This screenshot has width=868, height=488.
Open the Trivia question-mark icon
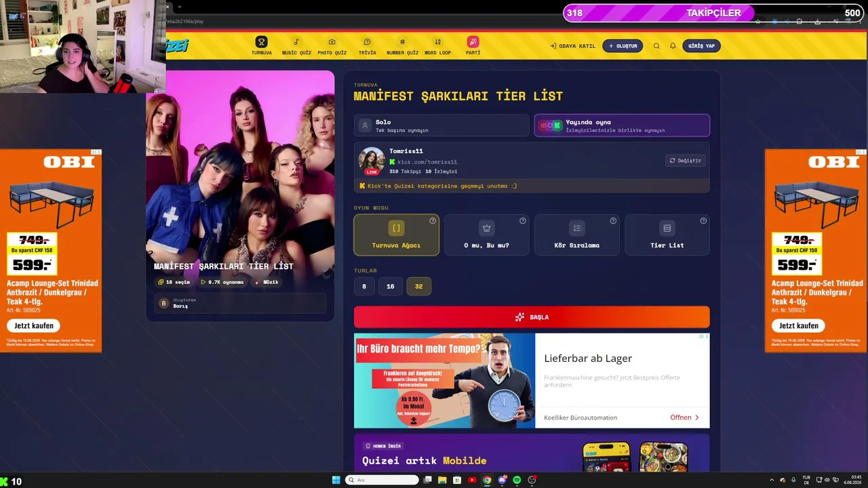367,42
